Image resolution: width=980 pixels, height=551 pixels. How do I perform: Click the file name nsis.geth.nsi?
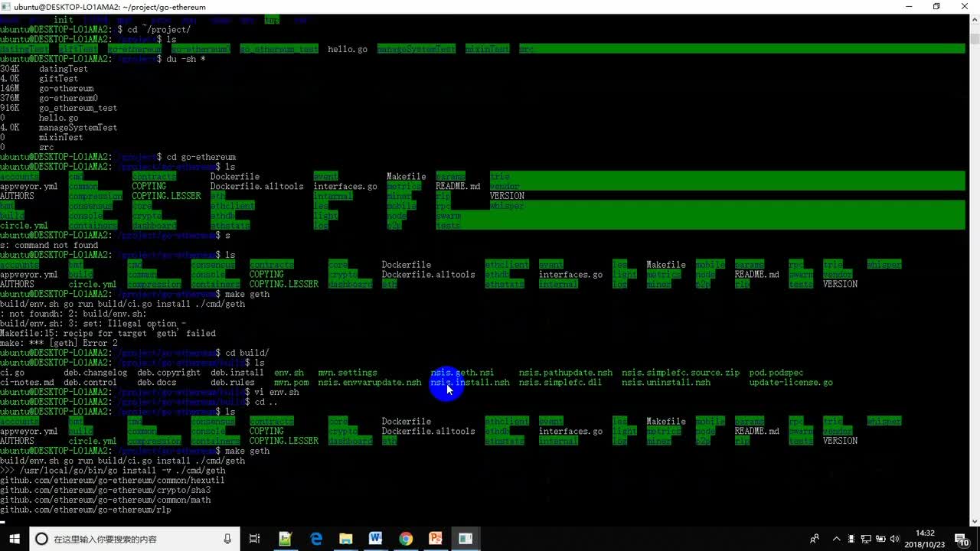point(462,373)
